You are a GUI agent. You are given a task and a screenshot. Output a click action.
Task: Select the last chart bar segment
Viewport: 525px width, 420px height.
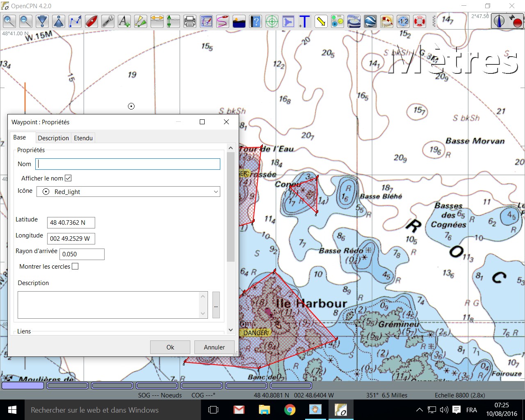point(291,386)
